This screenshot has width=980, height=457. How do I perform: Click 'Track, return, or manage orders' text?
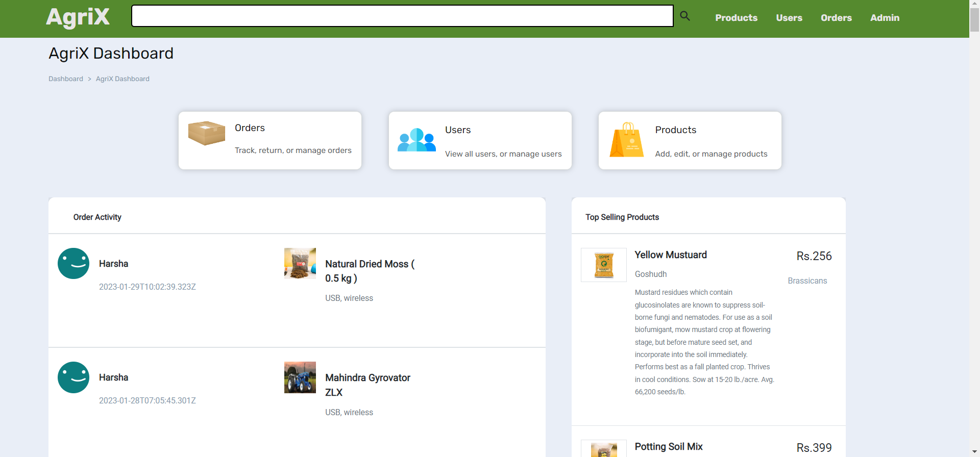(x=293, y=150)
